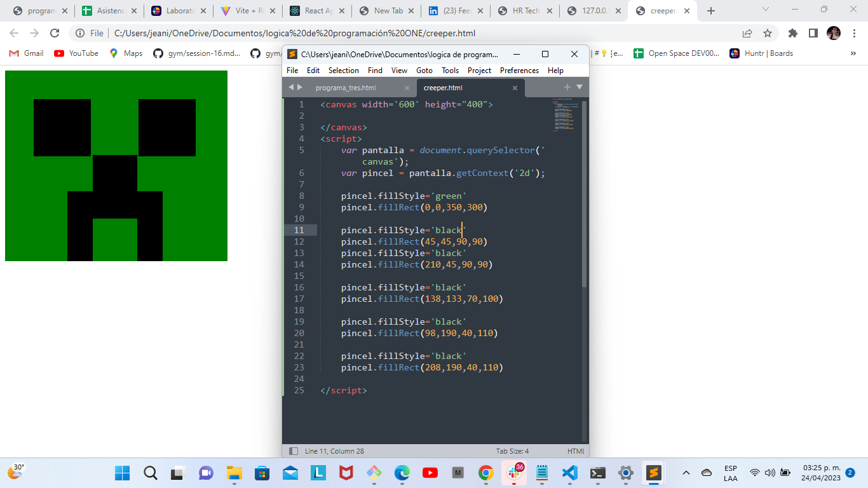868x488 pixels.
Task: Open the gym/session-16.md bookmark
Action: [x=197, y=53]
